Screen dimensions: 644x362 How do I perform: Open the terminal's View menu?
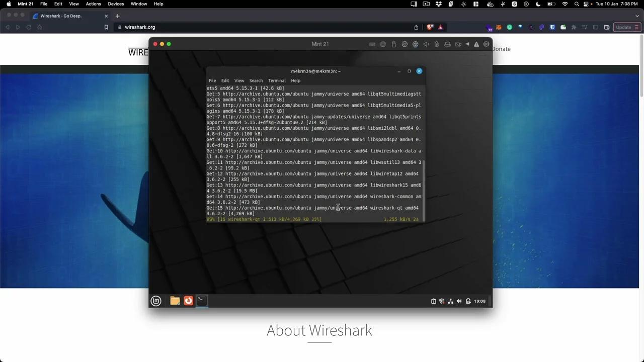(x=239, y=80)
